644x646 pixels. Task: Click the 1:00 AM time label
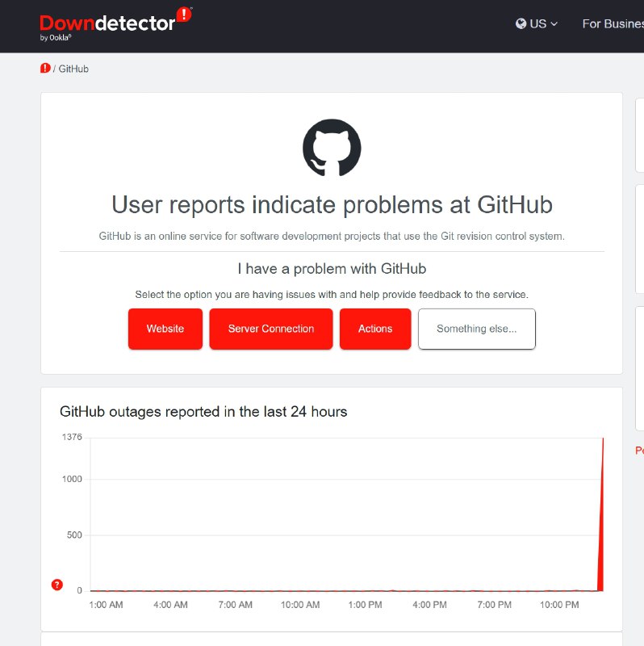[x=107, y=604]
